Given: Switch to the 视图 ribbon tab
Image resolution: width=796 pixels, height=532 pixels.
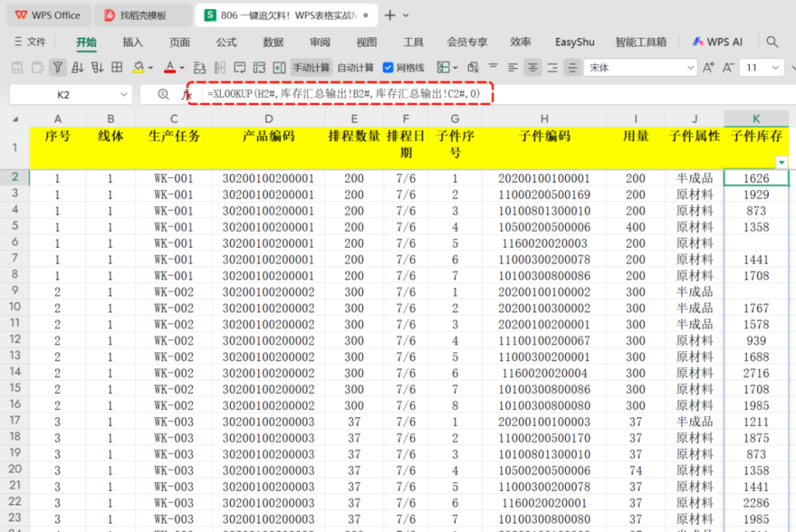Looking at the screenshot, I should tap(367, 42).
